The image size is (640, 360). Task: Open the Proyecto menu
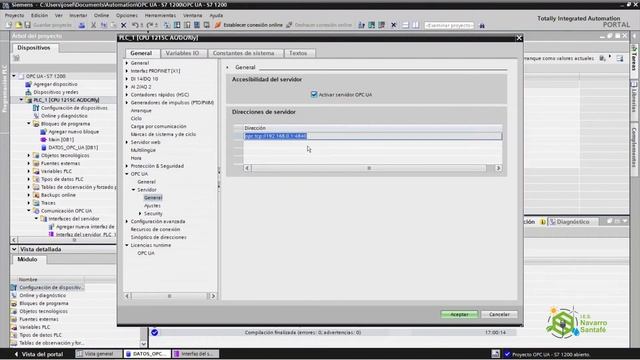[15, 15]
